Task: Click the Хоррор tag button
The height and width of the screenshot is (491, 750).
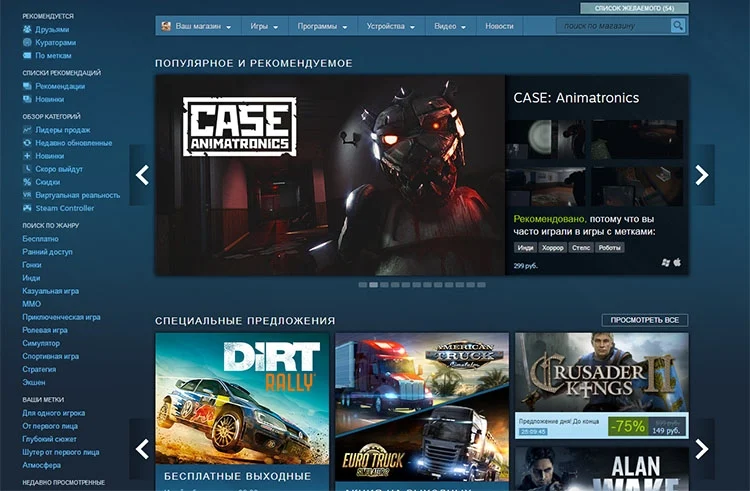Action: tap(553, 248)
